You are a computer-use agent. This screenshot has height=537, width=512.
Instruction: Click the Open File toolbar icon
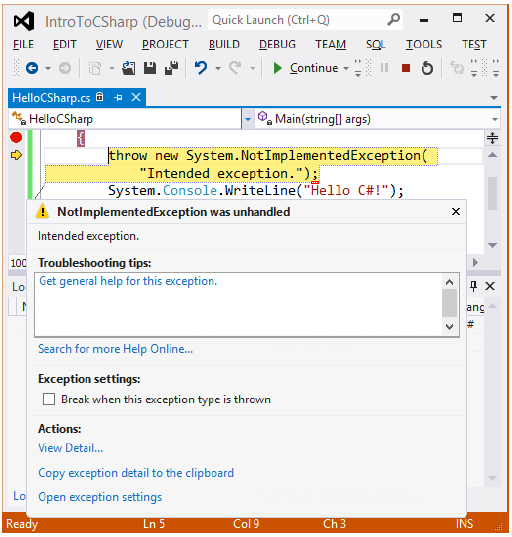point(128,68)
